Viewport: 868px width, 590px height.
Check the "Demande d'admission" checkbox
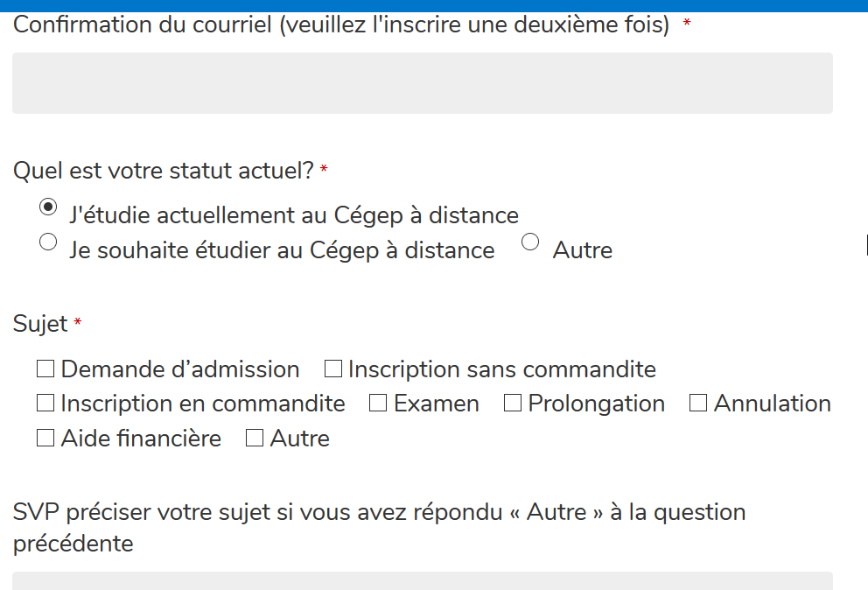tap(45, 369)
